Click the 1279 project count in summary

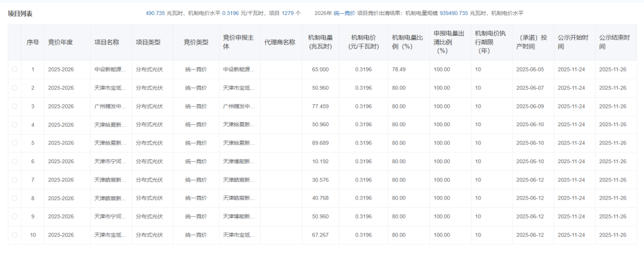289,13
